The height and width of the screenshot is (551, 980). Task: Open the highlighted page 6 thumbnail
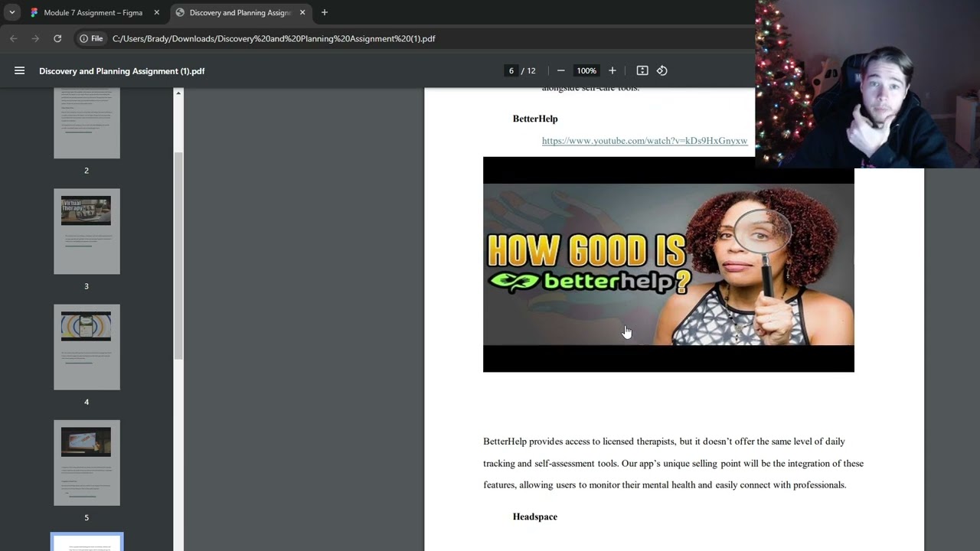[87, 542]
